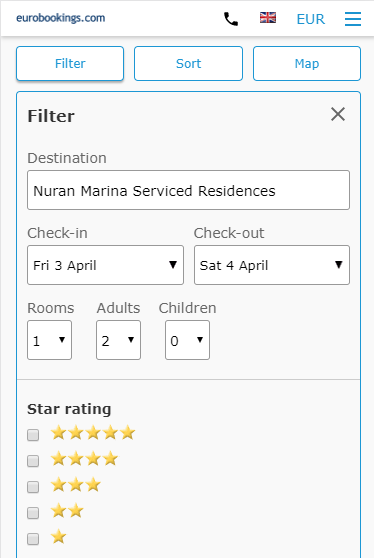This screenshot has width=374, height=558.
Task: Switch to the Map tab
Action: point(307,63)
